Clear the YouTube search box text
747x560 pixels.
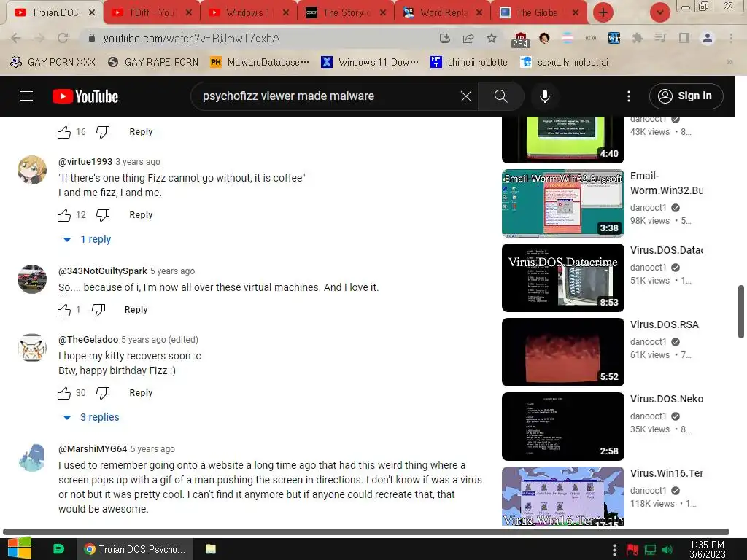(466, 96)
